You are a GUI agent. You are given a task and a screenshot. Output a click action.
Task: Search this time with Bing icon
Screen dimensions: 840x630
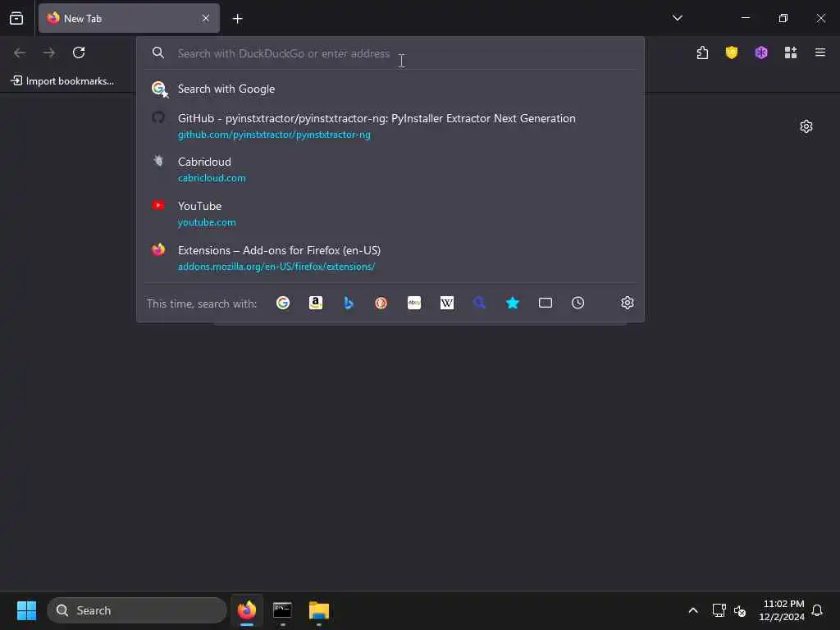point(348,304)
